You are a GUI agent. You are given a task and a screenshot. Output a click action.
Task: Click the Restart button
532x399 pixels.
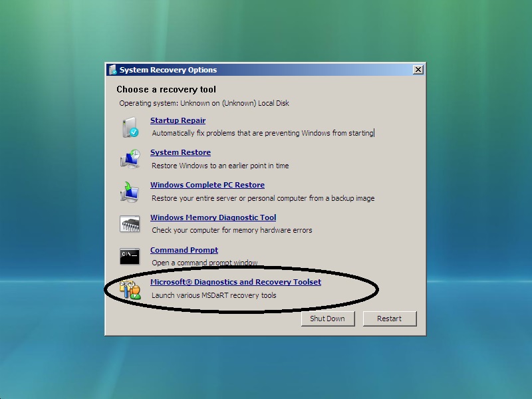click(x=390, y=319)
